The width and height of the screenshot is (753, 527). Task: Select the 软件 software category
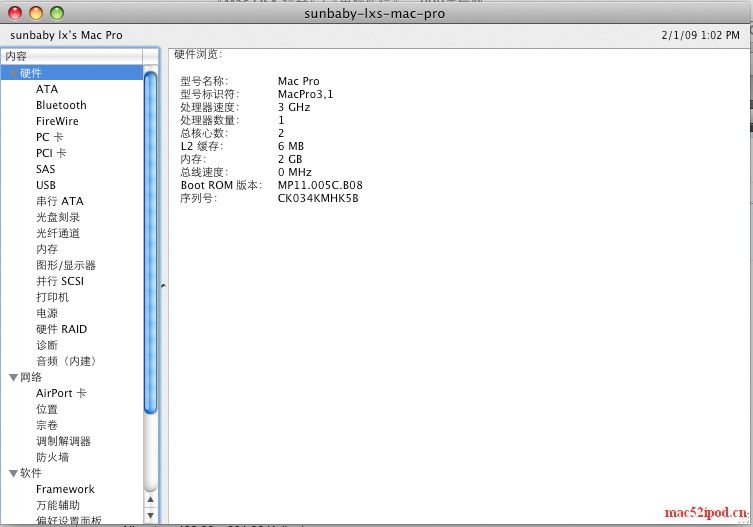tap(31, 473)
